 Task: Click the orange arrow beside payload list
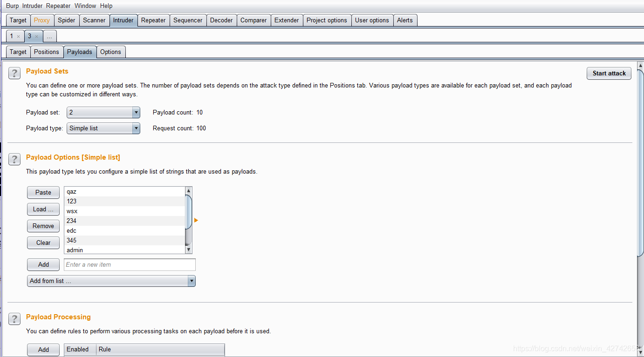[x=196, y=220]
